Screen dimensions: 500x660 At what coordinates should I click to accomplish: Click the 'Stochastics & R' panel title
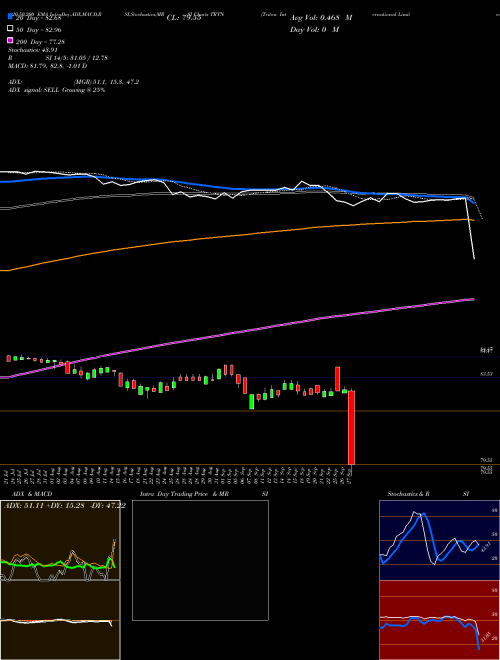click(408, 494)
